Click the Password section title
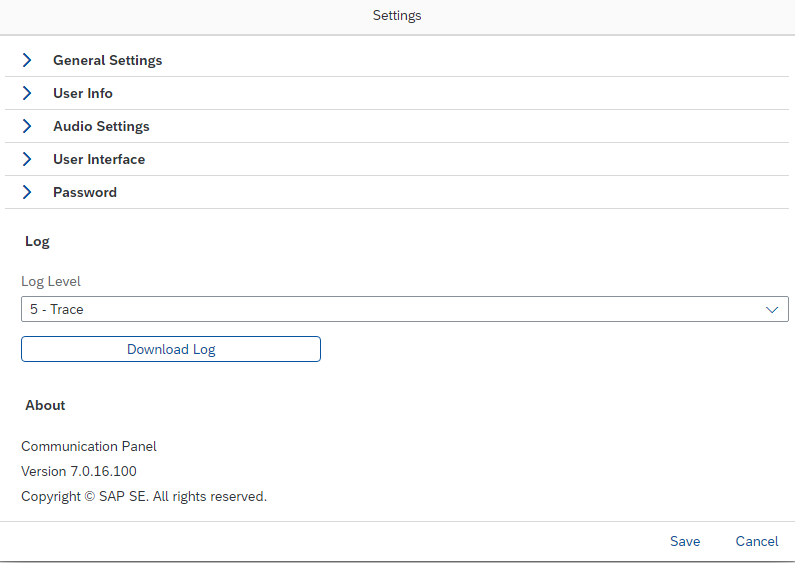Image resolution: width=795 pixels, height=563 pixels. coord(85,192)
